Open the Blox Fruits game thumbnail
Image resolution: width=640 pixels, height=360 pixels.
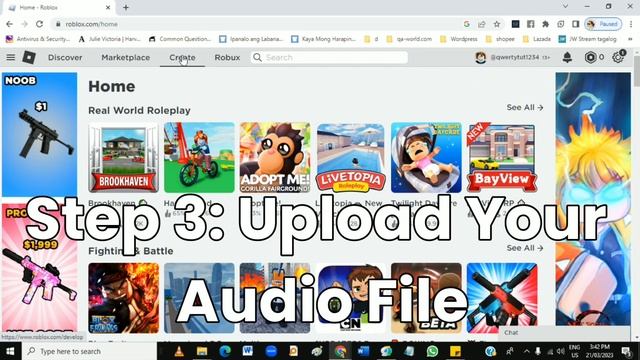(123, 298)
